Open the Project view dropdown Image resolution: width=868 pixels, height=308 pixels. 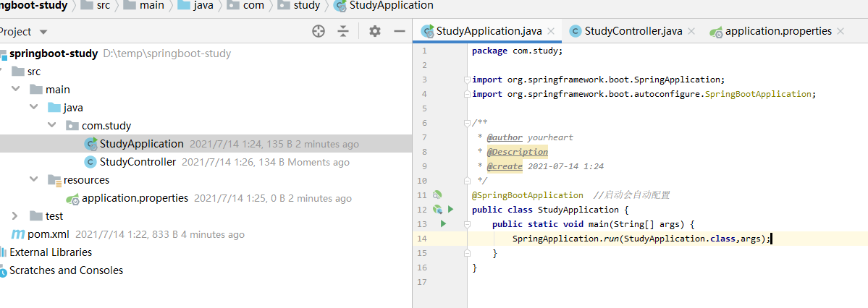[43, 32]
